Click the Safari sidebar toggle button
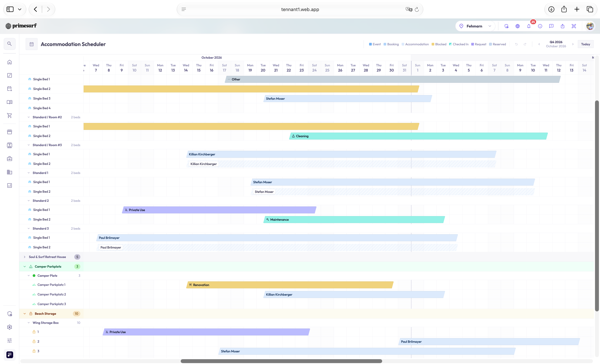The width and height of the screenshot is (600, 364). (10, 9)
